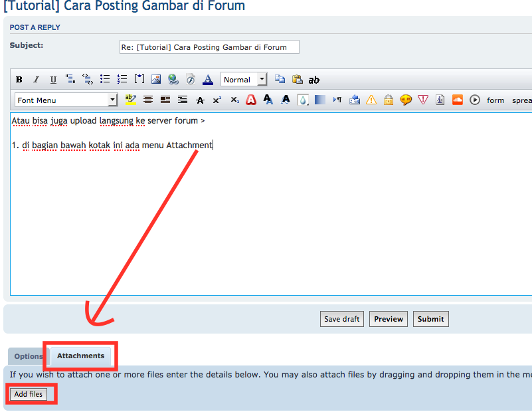
Task: Apply italic formatting
Action: 37,80
